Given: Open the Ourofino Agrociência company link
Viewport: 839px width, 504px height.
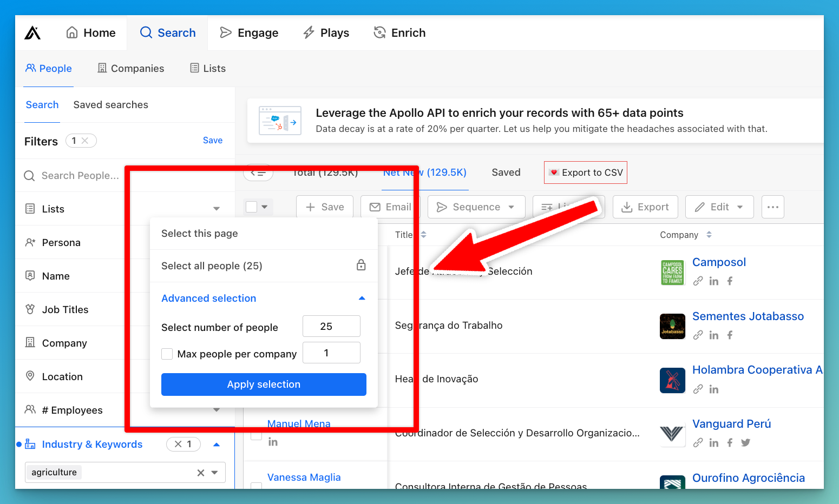Looking at the screenshot, I should (x=749, y=478).
